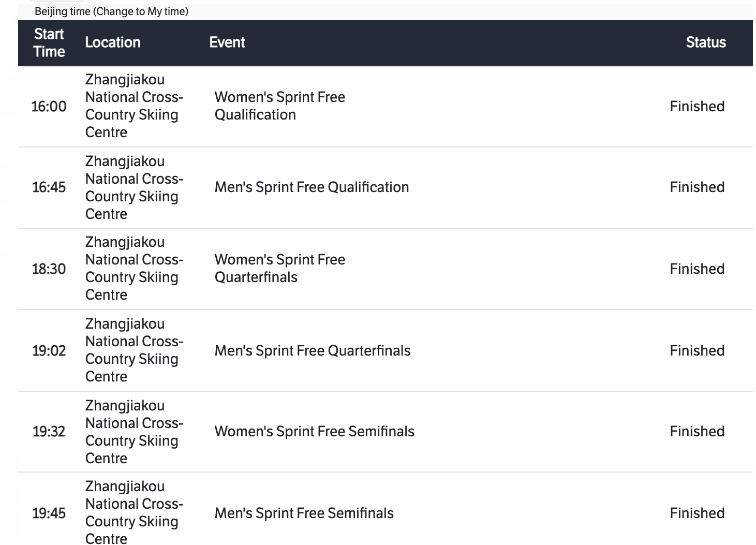Open Women's Sprint Free Semifinals event
Image resolution: width=756 pixels, height=545 pixels.
point(314,432)
